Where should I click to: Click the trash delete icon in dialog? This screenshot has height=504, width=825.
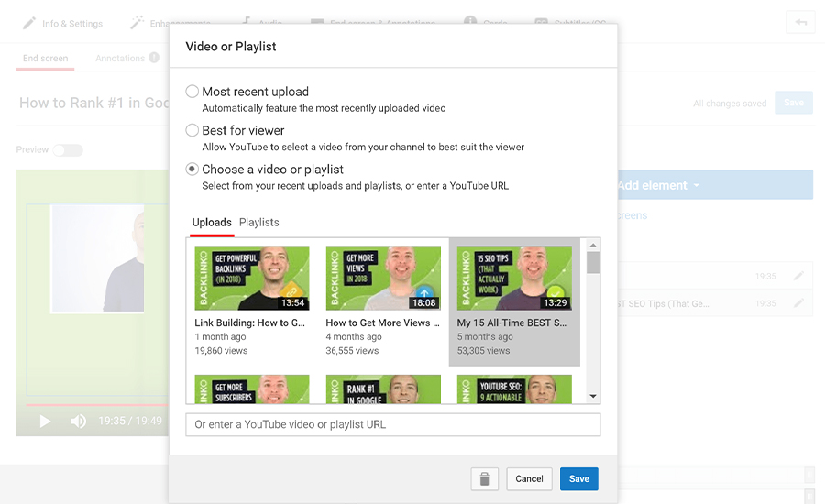point(485,478)
